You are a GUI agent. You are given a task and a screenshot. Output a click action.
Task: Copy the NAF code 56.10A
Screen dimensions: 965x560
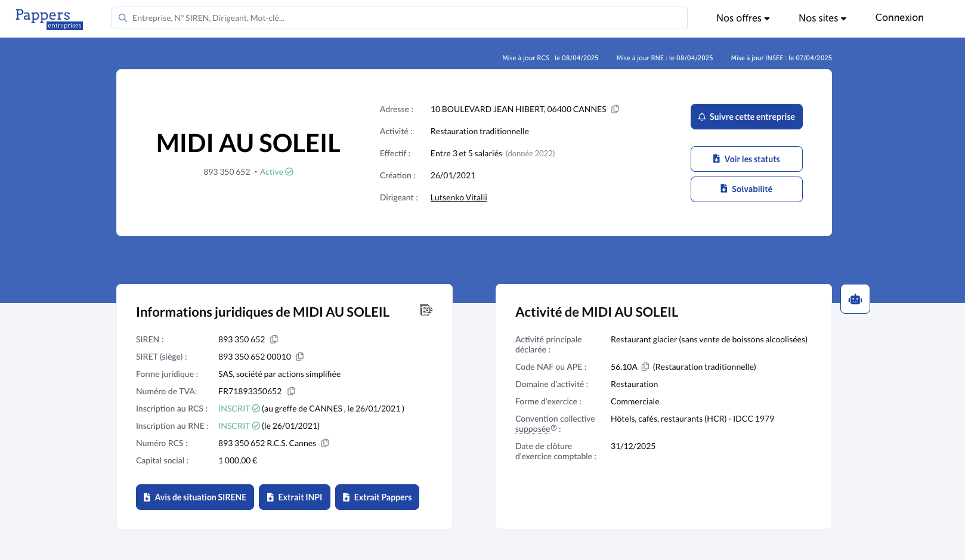click(x=645, y=367)
